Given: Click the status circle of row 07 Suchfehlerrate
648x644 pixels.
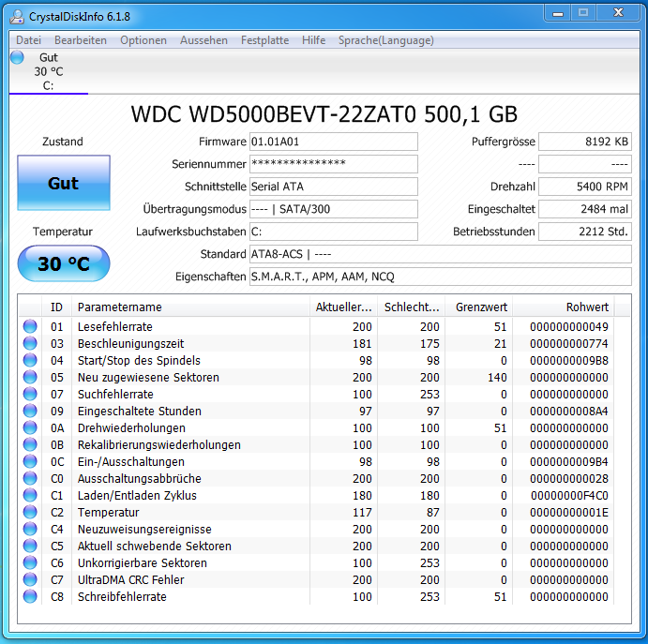Looking at the screenshot, I should [30, 394].
